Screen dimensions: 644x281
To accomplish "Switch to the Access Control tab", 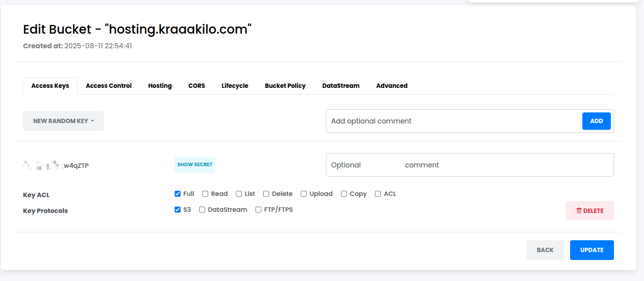I will click(109, 86).
